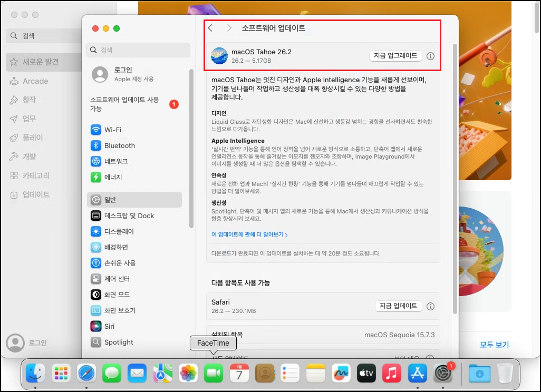Open Contacts from the Dock
Screen dimensions: 541x392
(x=265, y=373)
